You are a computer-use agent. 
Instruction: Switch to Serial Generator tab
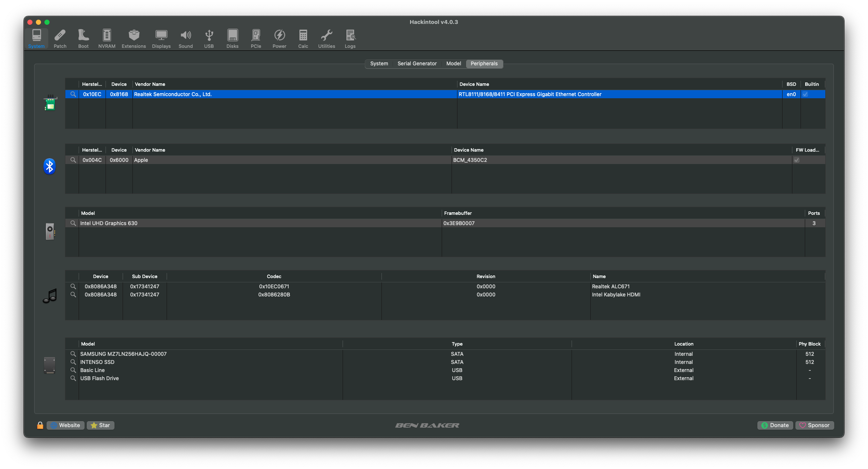click(417, 64)
